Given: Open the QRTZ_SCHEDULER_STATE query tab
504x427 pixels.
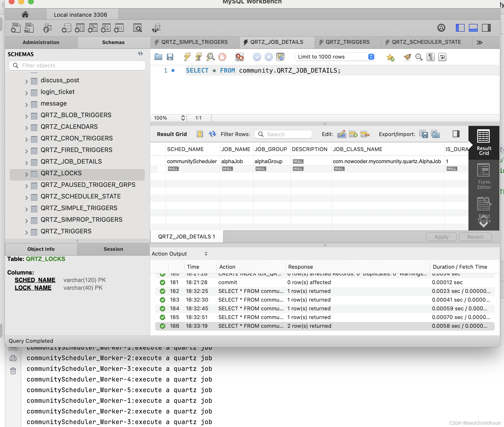Looking at the screenshot, I should click(426, 42).
